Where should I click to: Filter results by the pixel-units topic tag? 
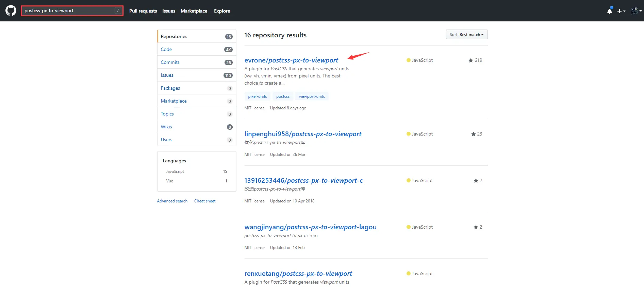pos(258,96)
